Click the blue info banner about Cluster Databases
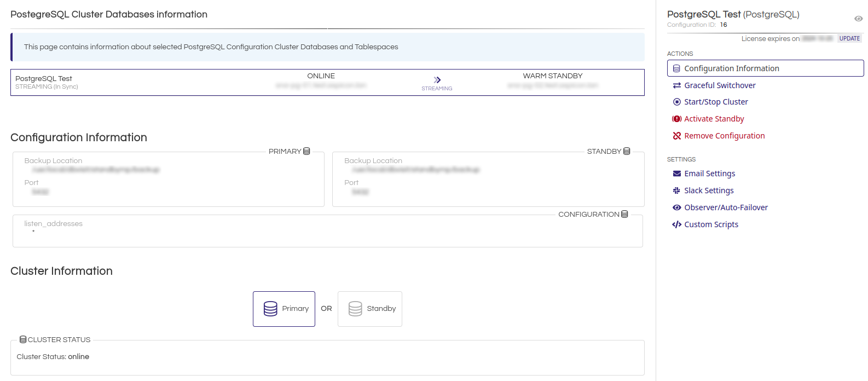This screenshot has height=381, width=868. [327, 47]
